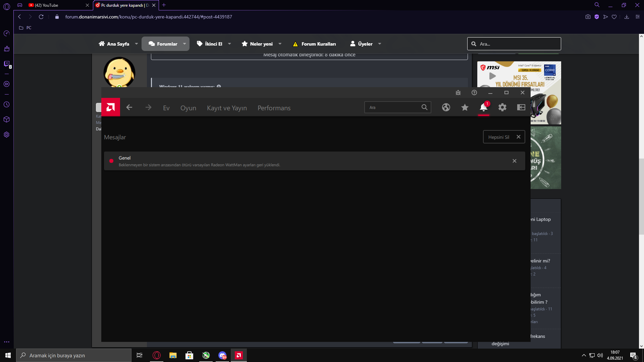Switch to the Performans tab

(274, 108)
